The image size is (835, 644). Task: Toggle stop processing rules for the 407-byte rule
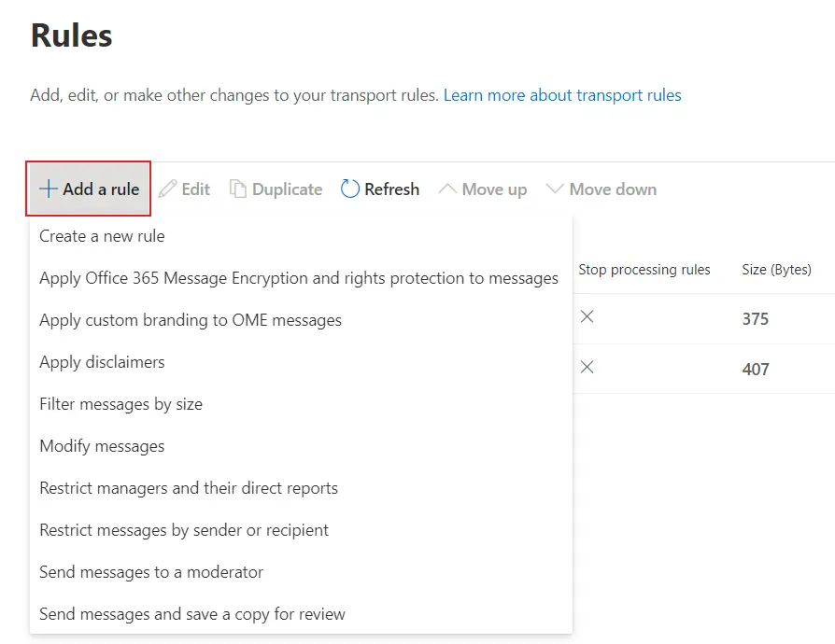tap(587, 368)
